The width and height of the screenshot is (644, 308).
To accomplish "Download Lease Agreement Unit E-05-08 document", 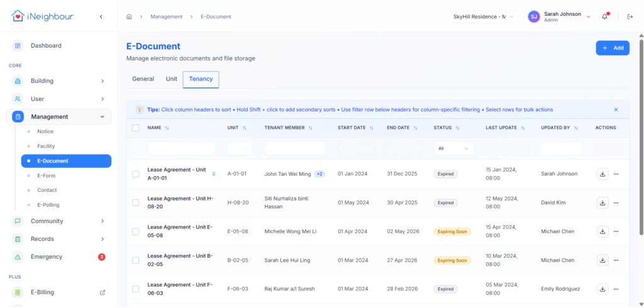I will pyautogui.click(x=602, y=231).
